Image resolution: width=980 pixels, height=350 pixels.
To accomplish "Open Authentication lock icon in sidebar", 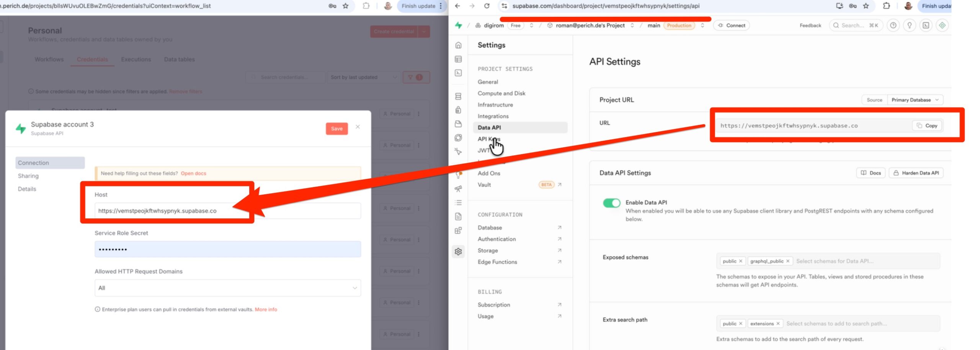I will point(458,110).
